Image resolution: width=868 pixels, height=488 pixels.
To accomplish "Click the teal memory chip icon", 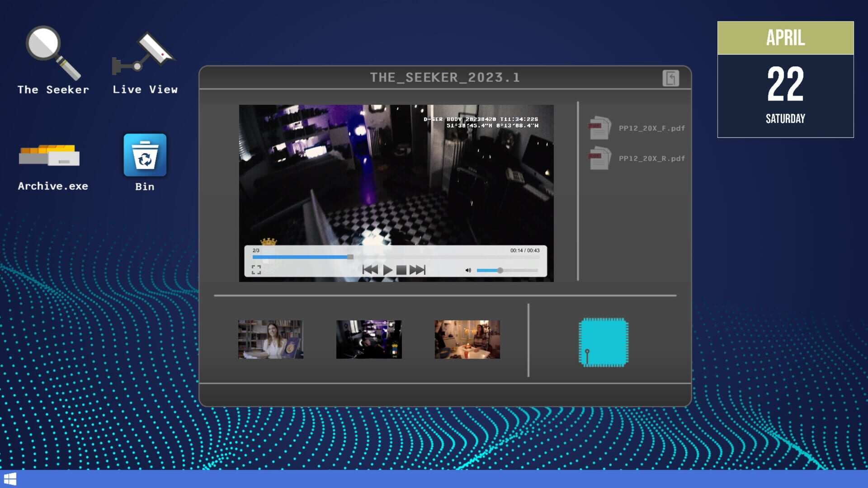I will (x=603, y=343).
